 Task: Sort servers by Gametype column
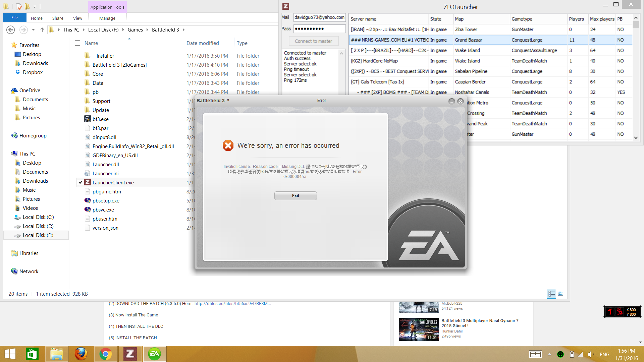click(538, 19)
